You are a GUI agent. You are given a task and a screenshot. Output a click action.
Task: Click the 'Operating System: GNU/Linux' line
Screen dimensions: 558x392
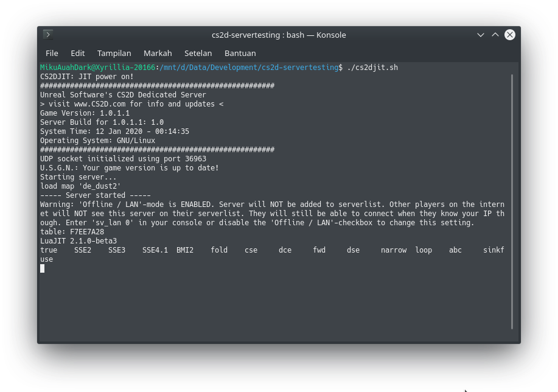(x=97, y=140)
